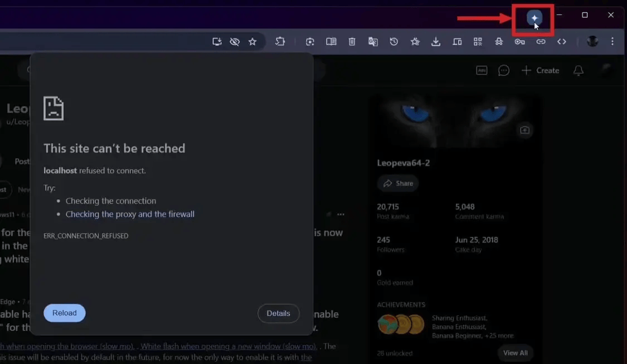This screenshot has width=627, height=364.
Task: Open developer tools code brackets icon
Action: pos(561,42)
